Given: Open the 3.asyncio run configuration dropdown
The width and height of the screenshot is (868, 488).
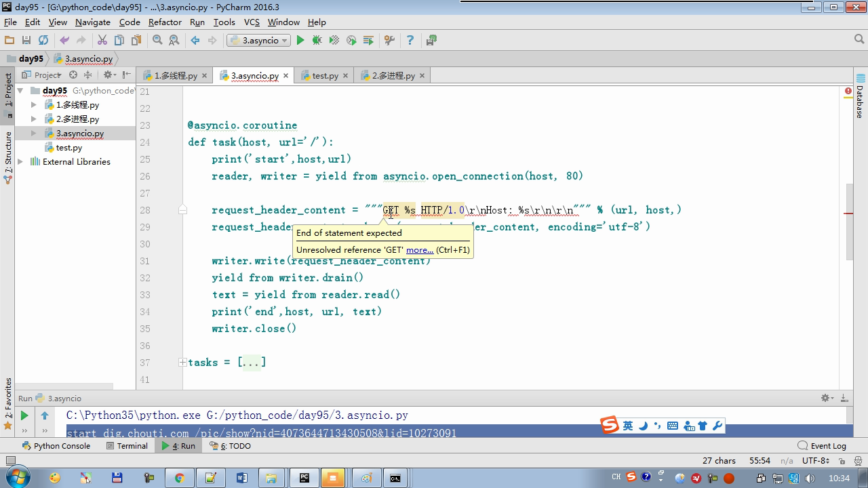Looking at the screenshot, I should point(258,41).
